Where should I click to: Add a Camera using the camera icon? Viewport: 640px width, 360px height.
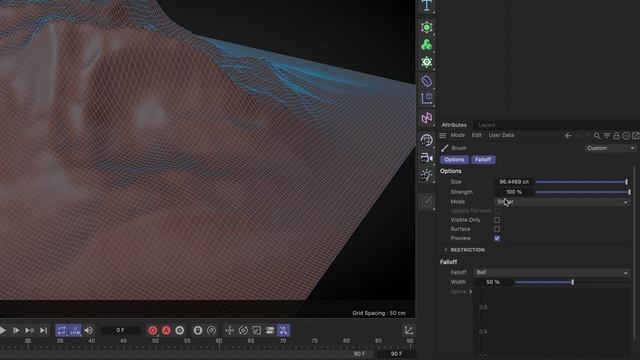pos(427,158)
